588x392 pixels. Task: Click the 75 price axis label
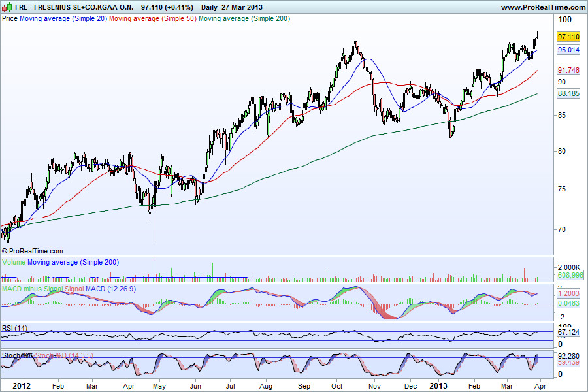[562, 189]
